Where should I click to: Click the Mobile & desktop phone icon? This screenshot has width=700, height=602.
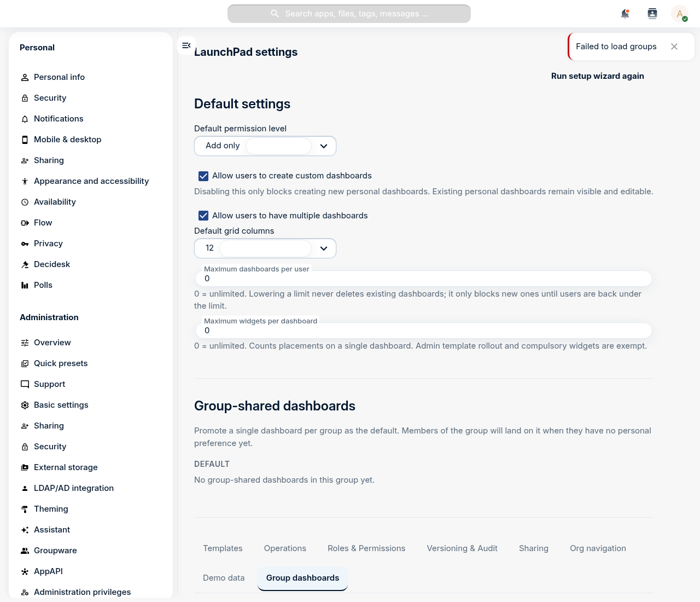[25, 140]
